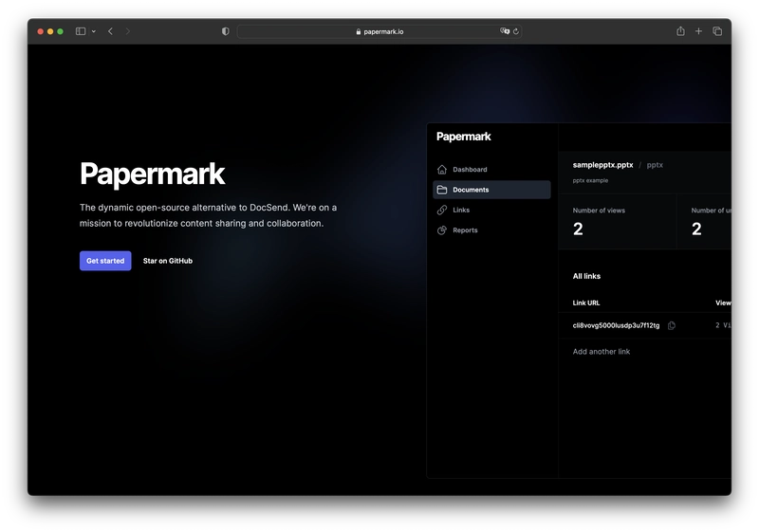Reload the page with refresh icon
The width and height of the screenshot is (759, 532).
(x=516, y=31)
